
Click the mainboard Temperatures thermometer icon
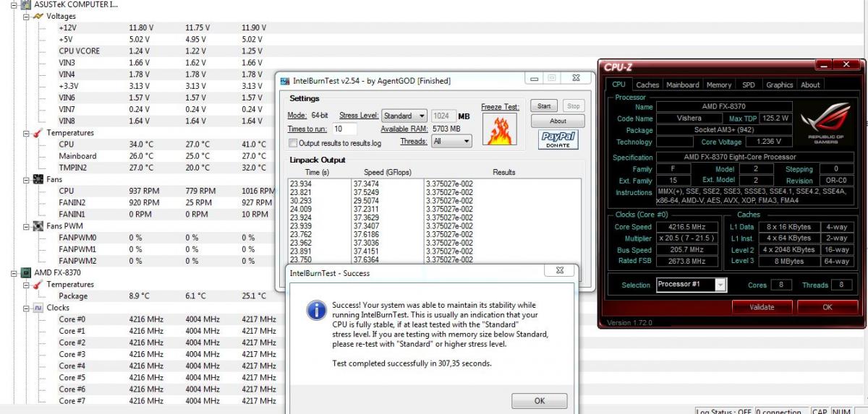38,133
